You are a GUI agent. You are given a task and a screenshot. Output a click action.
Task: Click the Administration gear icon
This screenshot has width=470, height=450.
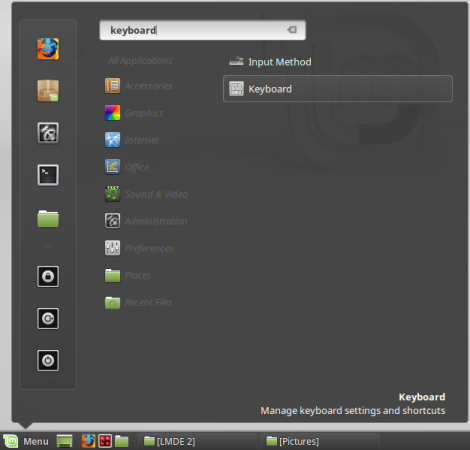pos(113,221)
